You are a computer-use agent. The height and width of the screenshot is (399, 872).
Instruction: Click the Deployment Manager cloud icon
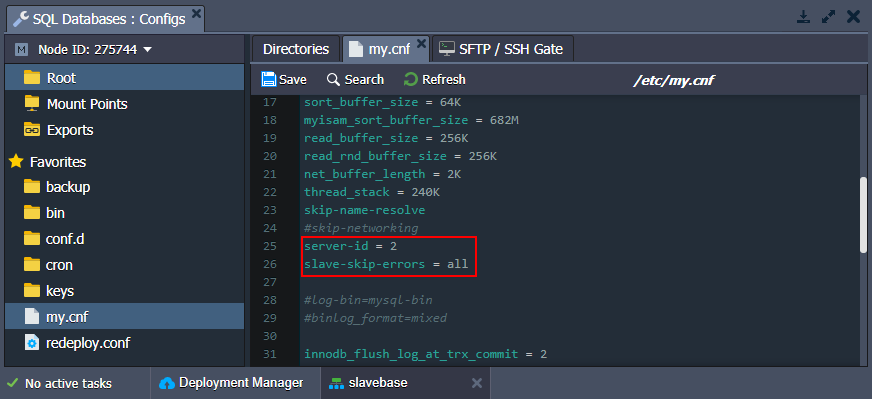pos(167,383)
